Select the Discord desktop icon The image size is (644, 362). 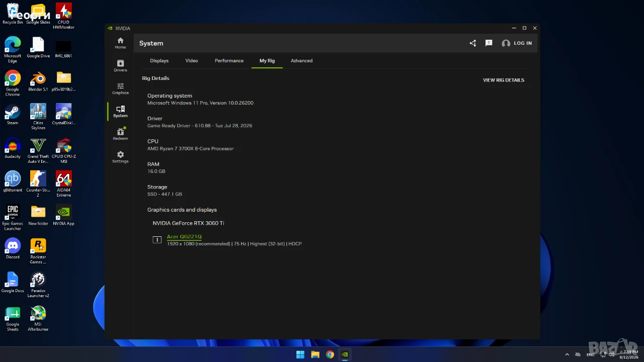[13, 249]
